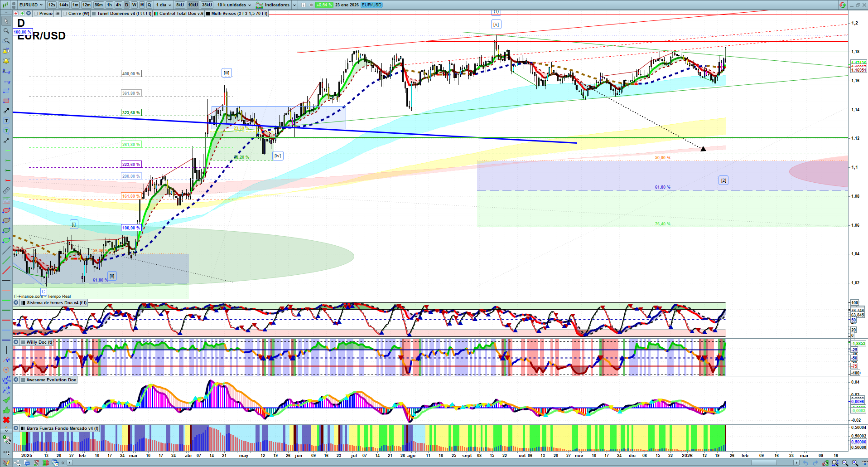
Task: Click the 35kU units button
Action: tap(207, 5)
